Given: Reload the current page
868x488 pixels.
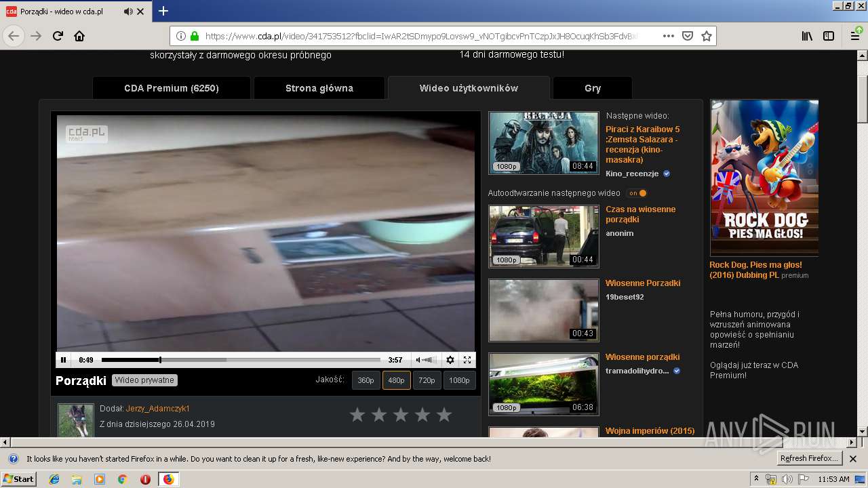Looking at the screenshot, I should pos(58,36).
